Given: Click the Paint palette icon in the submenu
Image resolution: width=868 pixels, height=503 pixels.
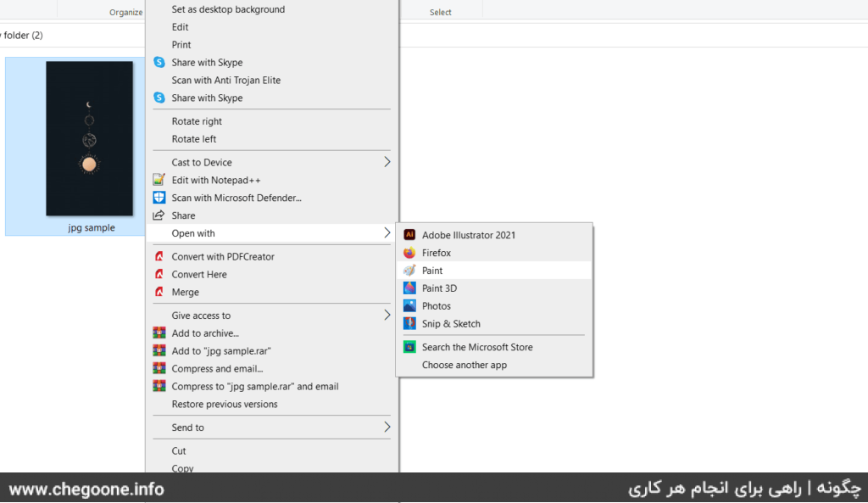Looking at the screenshot, I should (x=409, y=271).
